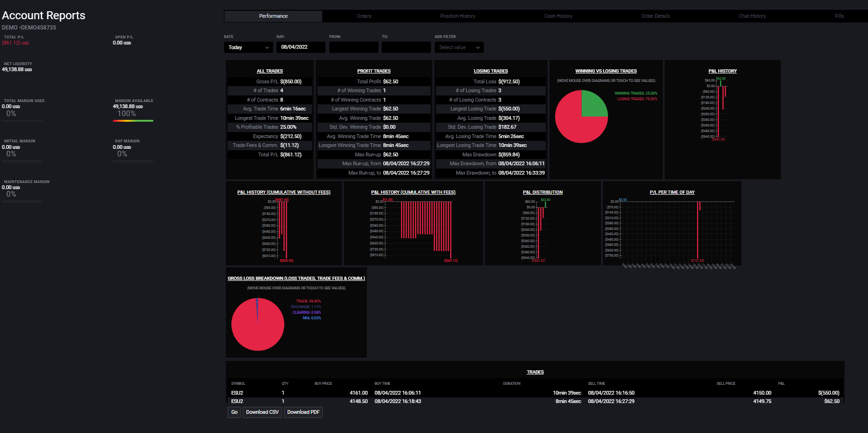The image size is (868, 433).
Task: Click the P&L Distribution chart heading
Action: coord(543,192)
